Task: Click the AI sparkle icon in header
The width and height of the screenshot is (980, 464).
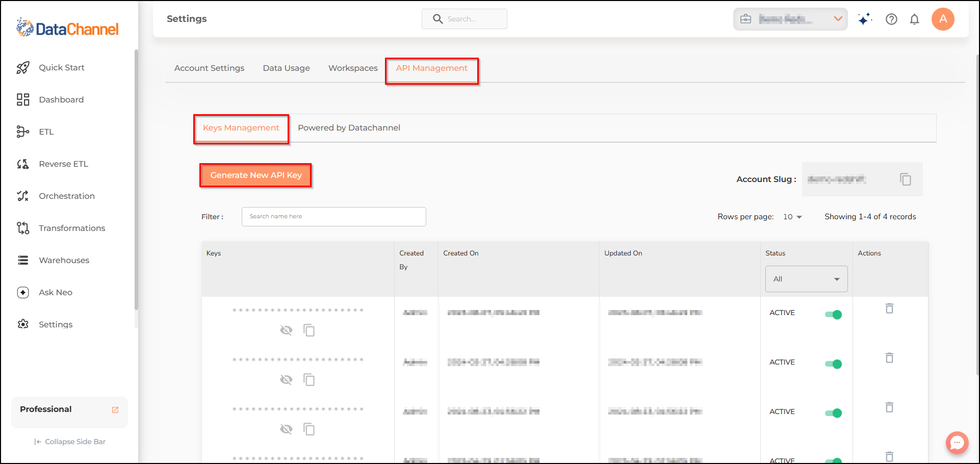Action: (865, 19)
